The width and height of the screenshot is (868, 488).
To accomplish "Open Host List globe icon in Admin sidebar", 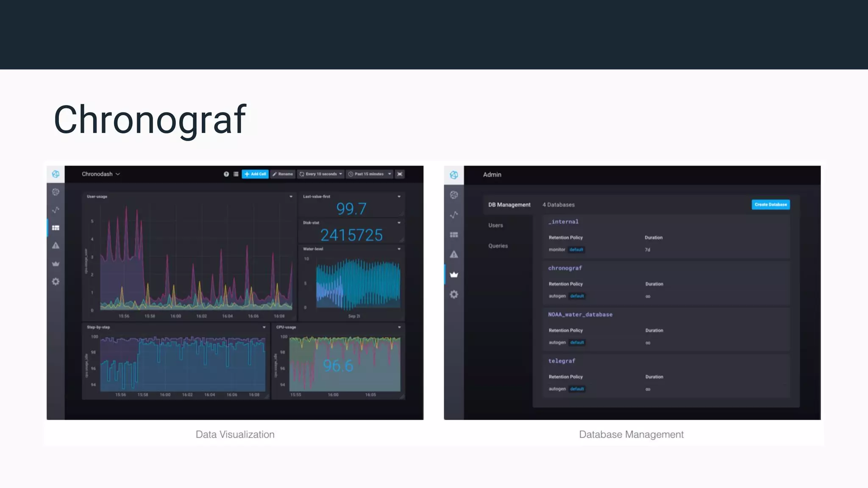I will [x=454, y=195].
